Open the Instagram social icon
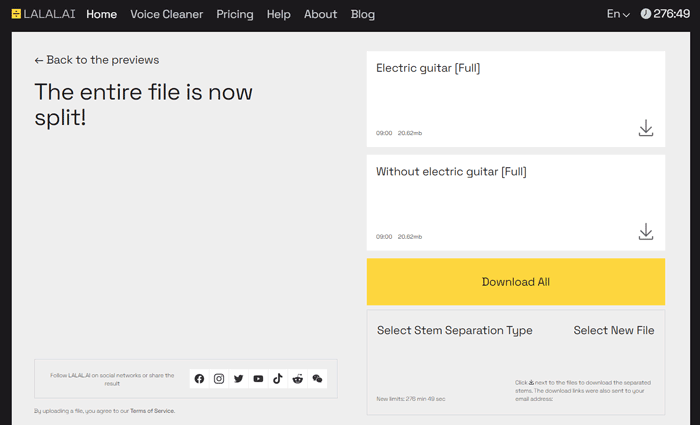The height and width of the screenshot is (425, 700). click(219, 379)
